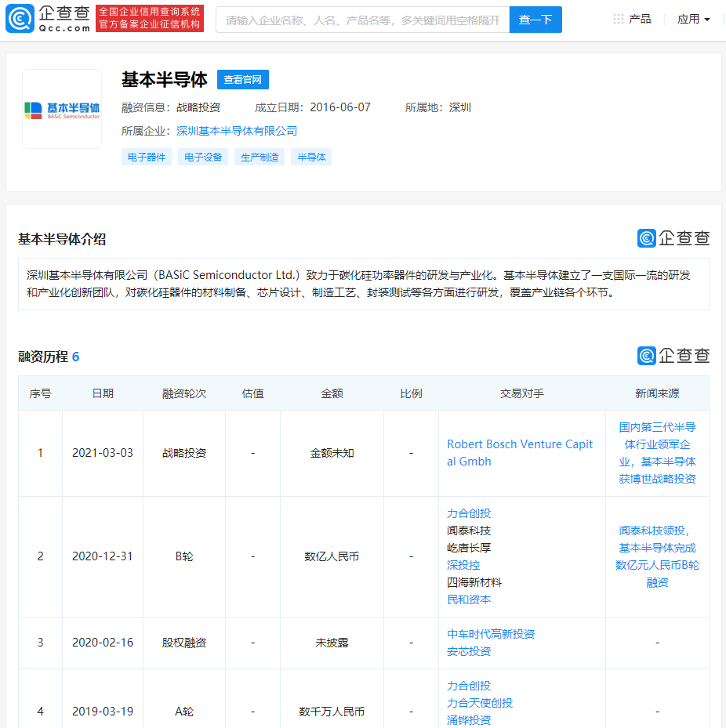This screenshot has width=726, height=728.
Task: Open the 中车时代高新投资 investor link
Action: click(491, 634)
